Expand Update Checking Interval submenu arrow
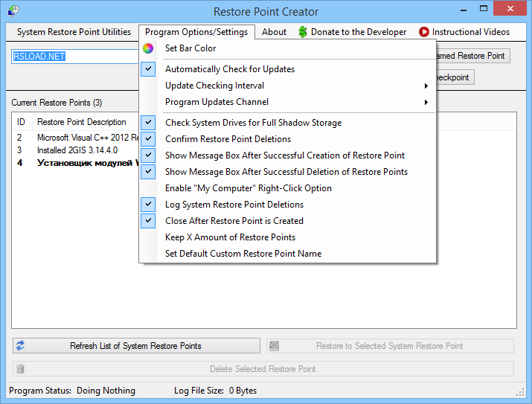532x404 pixels. coord(426,86)
